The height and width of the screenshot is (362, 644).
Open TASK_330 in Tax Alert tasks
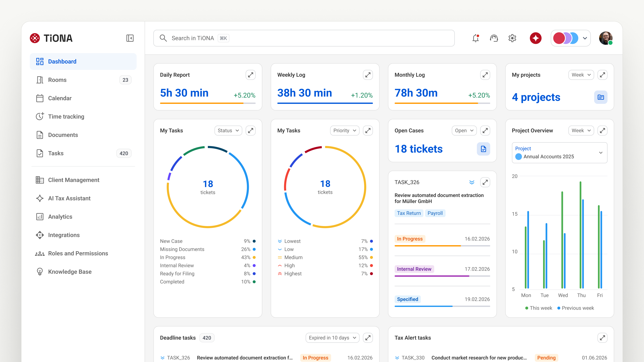tap(501, 358)
